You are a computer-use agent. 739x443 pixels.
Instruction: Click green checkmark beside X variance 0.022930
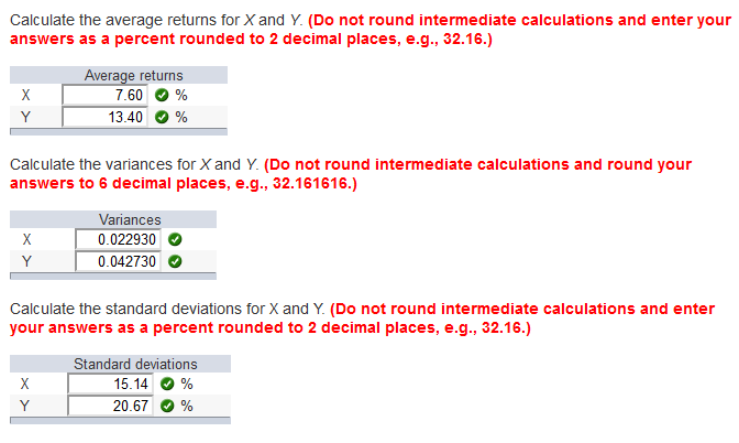(x=175, y=239)
